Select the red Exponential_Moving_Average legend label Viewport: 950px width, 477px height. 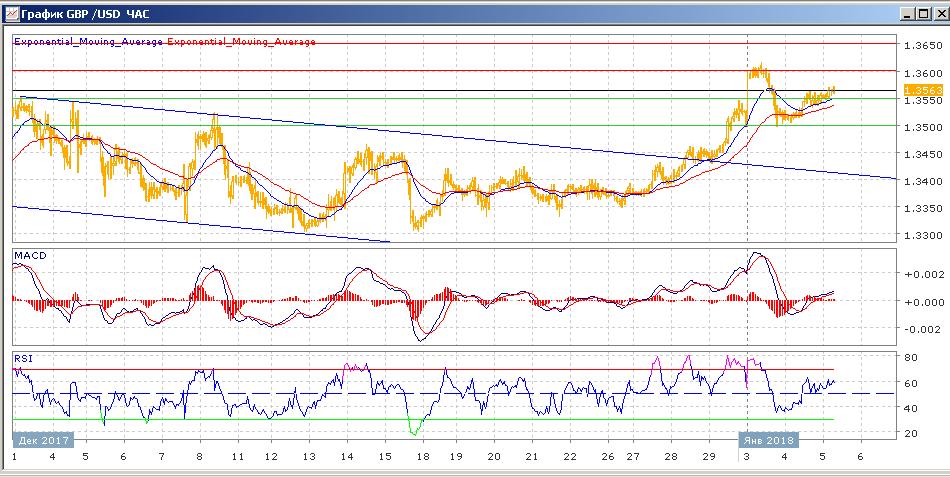click(241, 42)
